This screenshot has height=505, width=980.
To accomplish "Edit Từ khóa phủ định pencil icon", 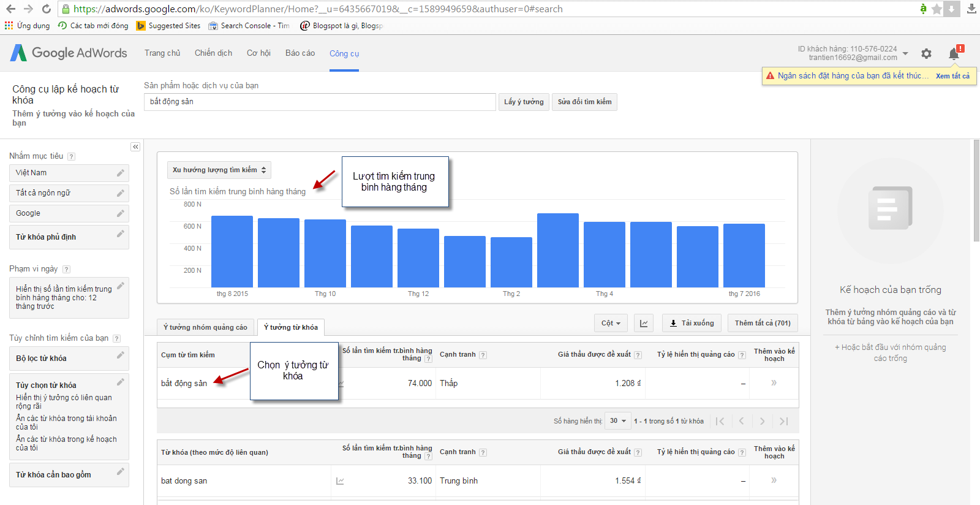I will pyautogui.click(x=121, y=234).
